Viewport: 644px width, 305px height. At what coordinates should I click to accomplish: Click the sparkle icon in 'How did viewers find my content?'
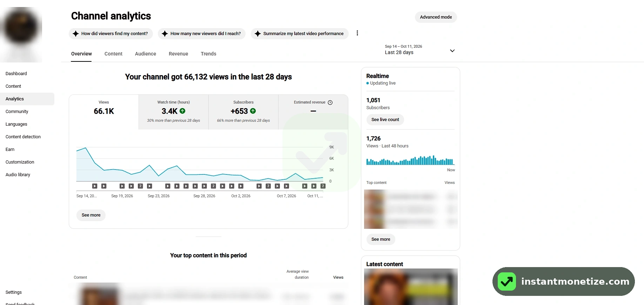pyautogui.click(x=75, y=34)
